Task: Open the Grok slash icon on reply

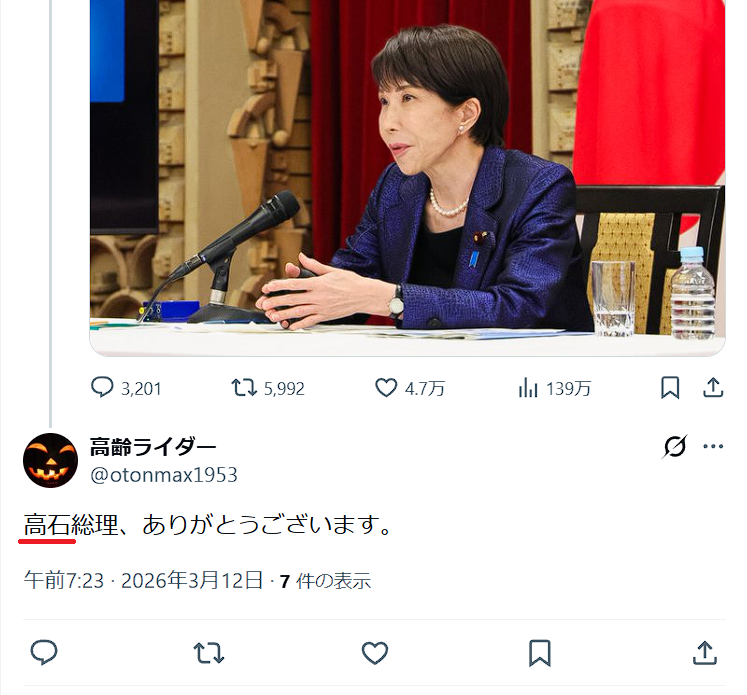Action: [x=675, y=446]
